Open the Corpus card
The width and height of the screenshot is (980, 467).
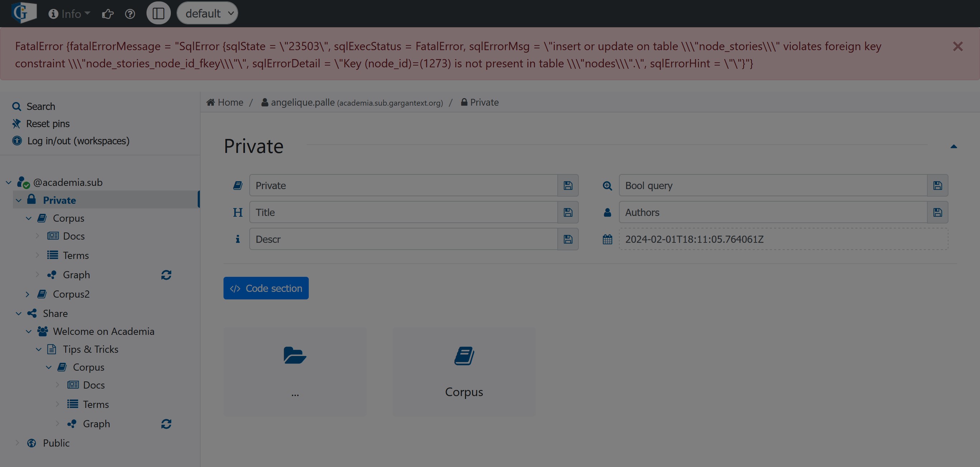coord(464,371)
